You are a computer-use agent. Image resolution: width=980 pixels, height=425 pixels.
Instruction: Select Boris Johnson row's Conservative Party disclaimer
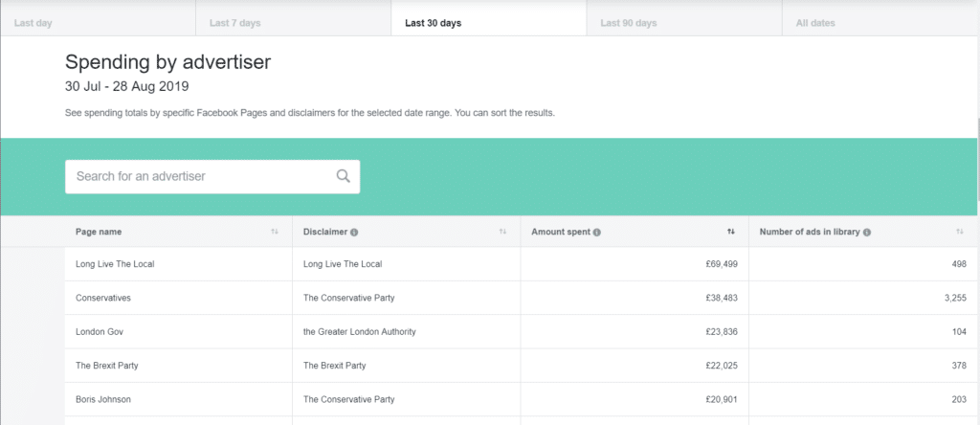tap(348, 399)
